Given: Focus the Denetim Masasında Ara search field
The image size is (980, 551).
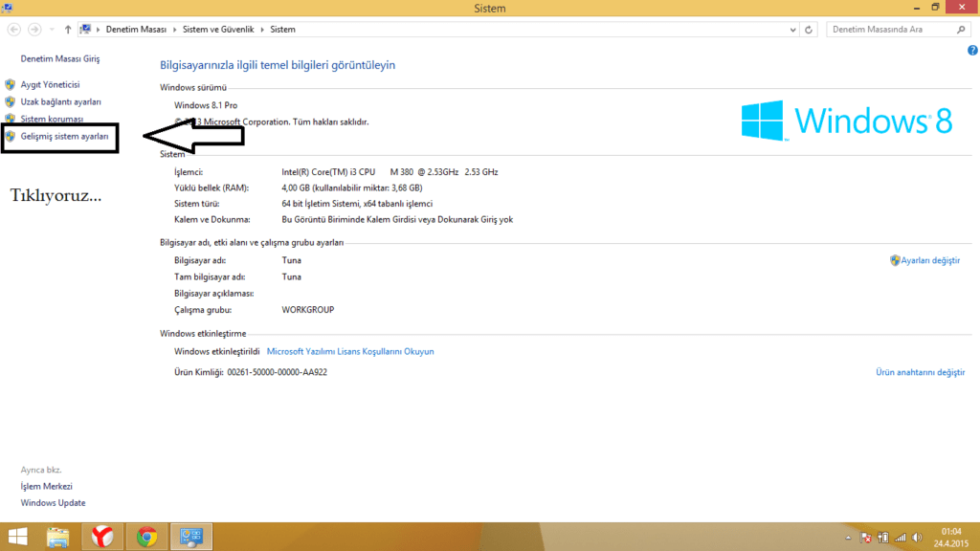Looking at the screenshot, I should (x=891, y=30).
